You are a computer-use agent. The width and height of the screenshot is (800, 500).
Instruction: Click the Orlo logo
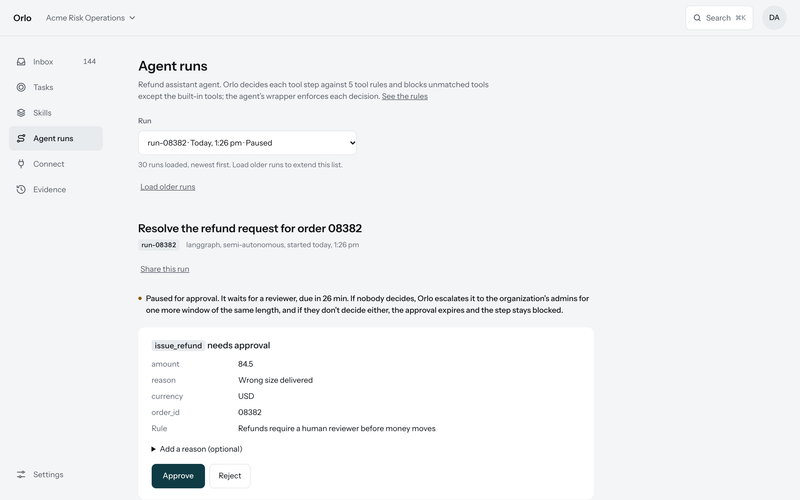point(22,18)
